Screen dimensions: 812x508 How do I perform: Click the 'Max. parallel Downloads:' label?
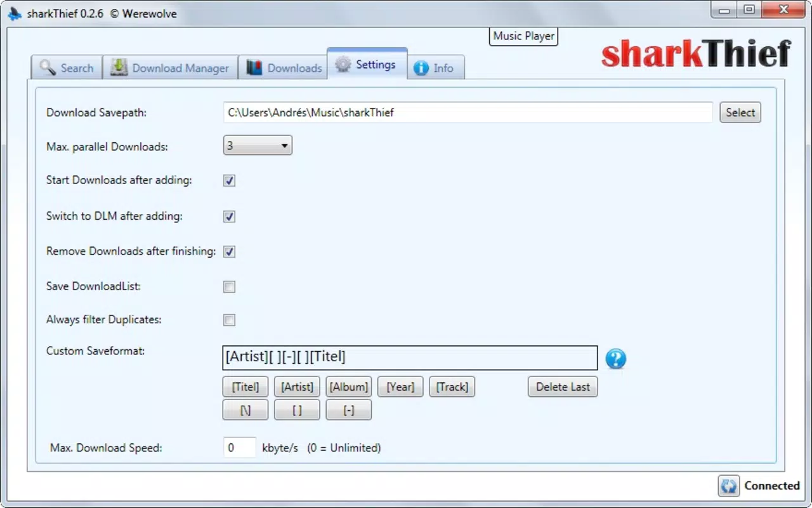click(x=107, y=147)
